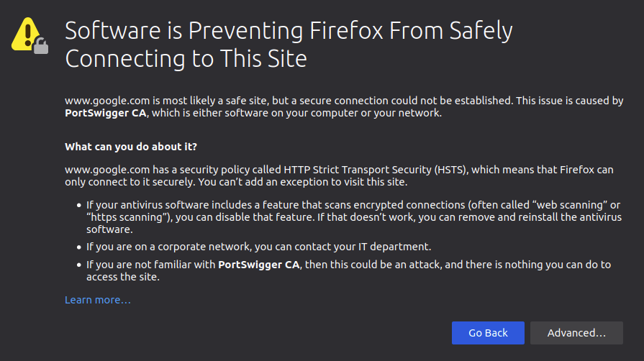Open the Advanced… options button

pyautogui.click(x=576, y=333)
